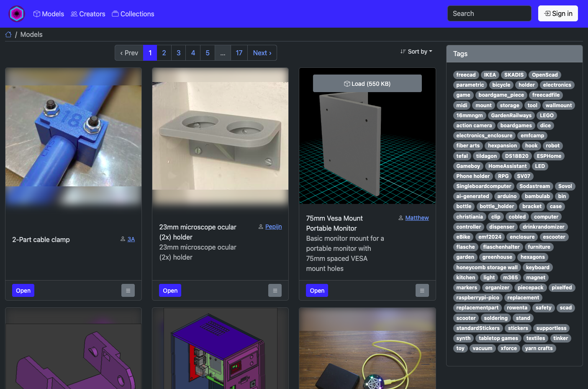Click the Models breadcrumb link
The width and height of the screenshot is (588, 389).
31,34
